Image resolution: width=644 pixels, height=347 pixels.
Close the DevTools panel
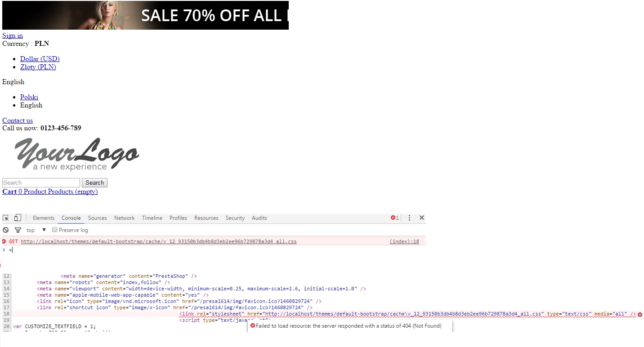[x=422, y=218]
